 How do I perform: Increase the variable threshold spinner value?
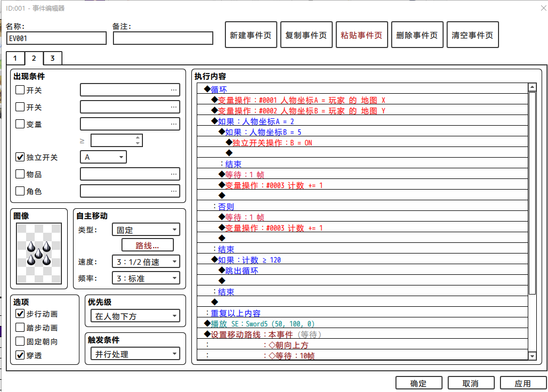click(x=138, y=137)
